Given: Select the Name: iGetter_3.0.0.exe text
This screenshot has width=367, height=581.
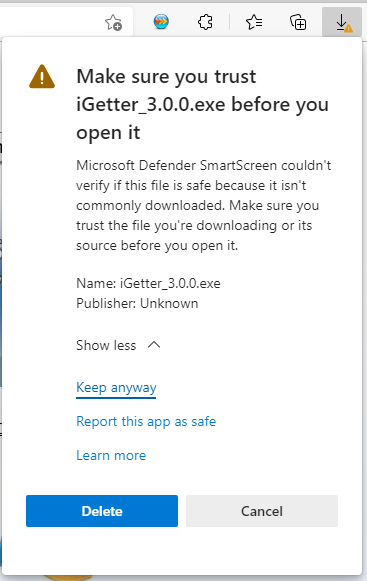Looking at the screenshot, I should point(148,283).
